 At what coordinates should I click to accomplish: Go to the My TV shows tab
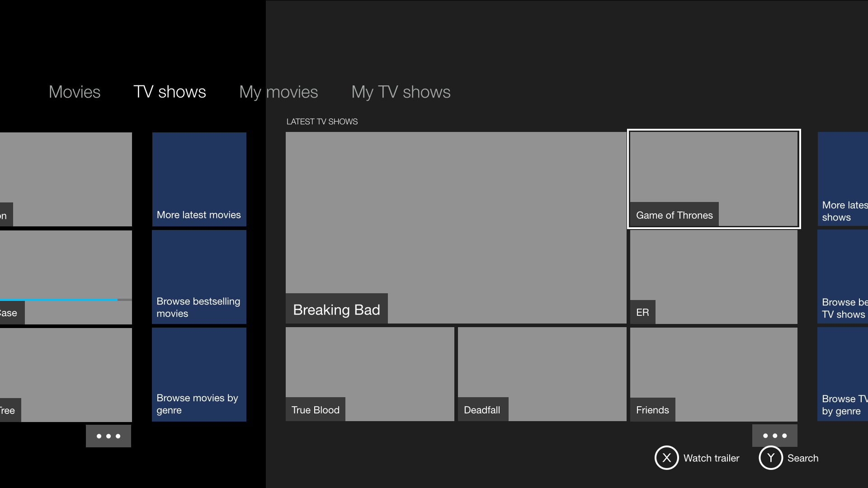click(401, 92)
